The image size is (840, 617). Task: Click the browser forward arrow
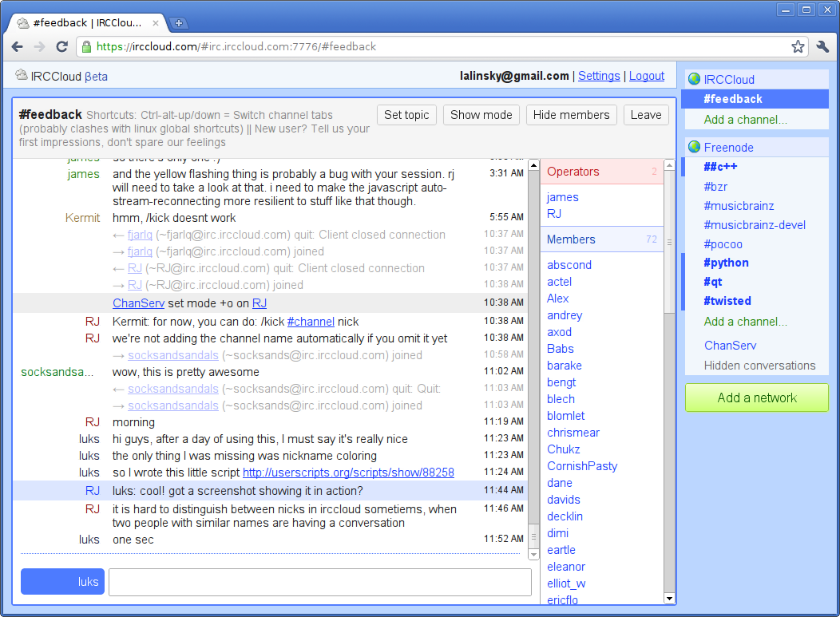click(40, 46)
